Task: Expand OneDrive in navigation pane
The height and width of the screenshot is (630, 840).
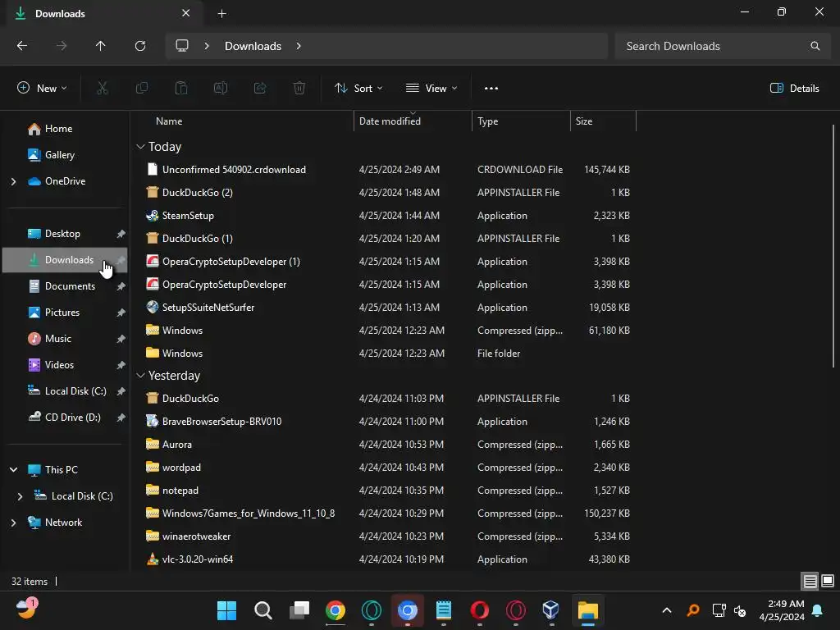Action: (13, 181)
